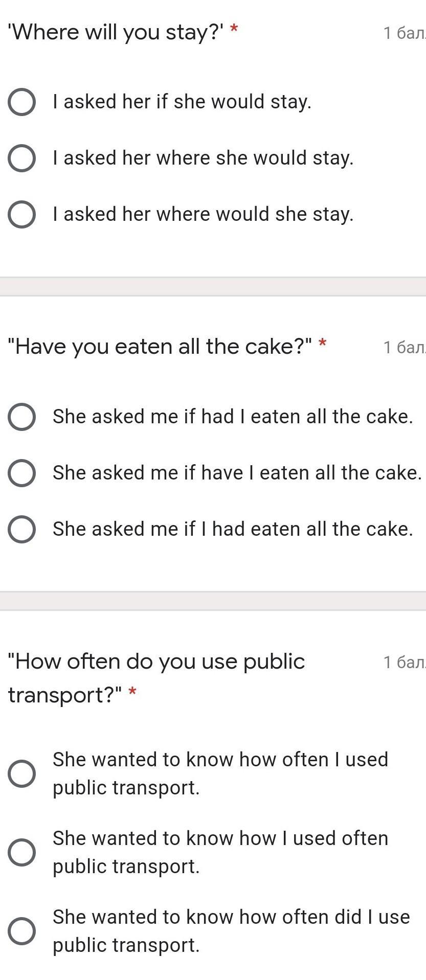Click the question title 'Have you eaten all the cake?'
The height and width of the screenshot is (980, 426).
(x=160, y=347)
